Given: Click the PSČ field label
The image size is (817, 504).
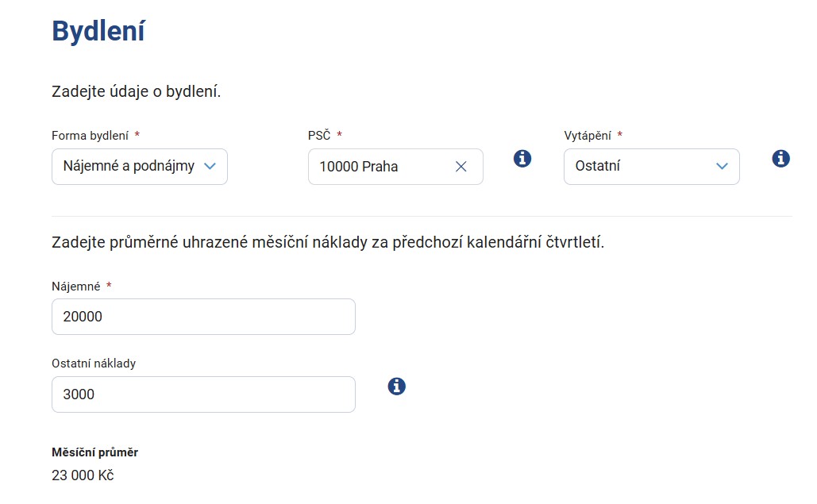Looking at the screenshot, I should (x=319, y=136).
